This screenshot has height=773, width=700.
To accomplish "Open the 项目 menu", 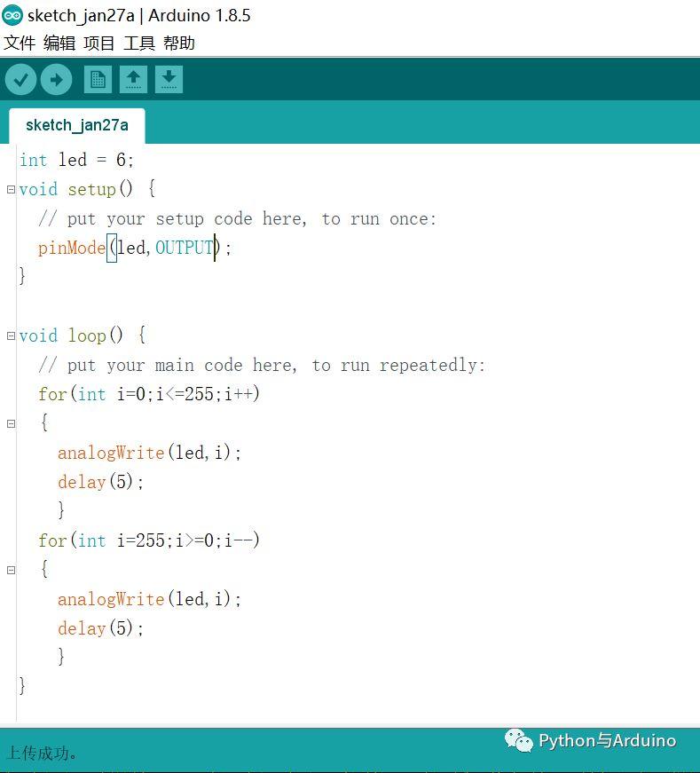I will click(99, 43).
